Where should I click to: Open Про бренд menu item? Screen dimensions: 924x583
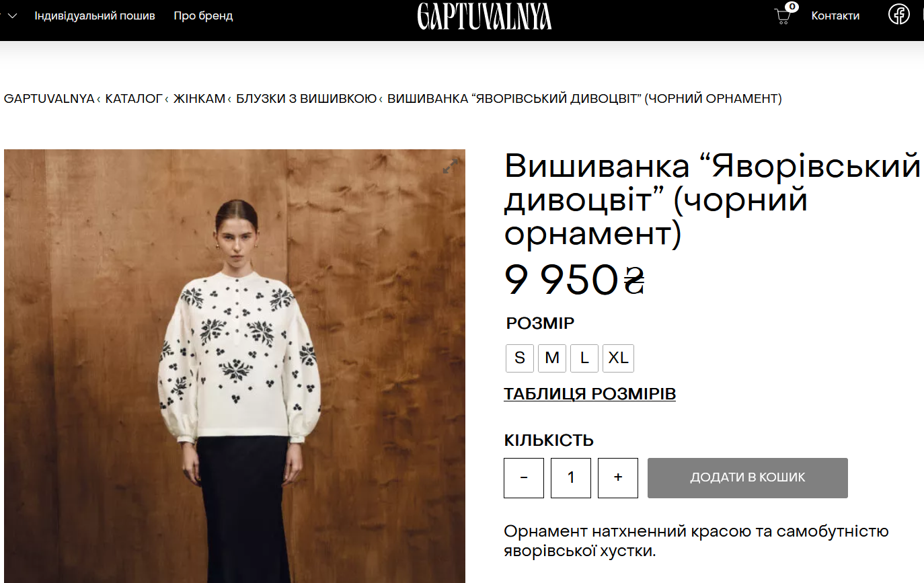[x=203, y=15]
